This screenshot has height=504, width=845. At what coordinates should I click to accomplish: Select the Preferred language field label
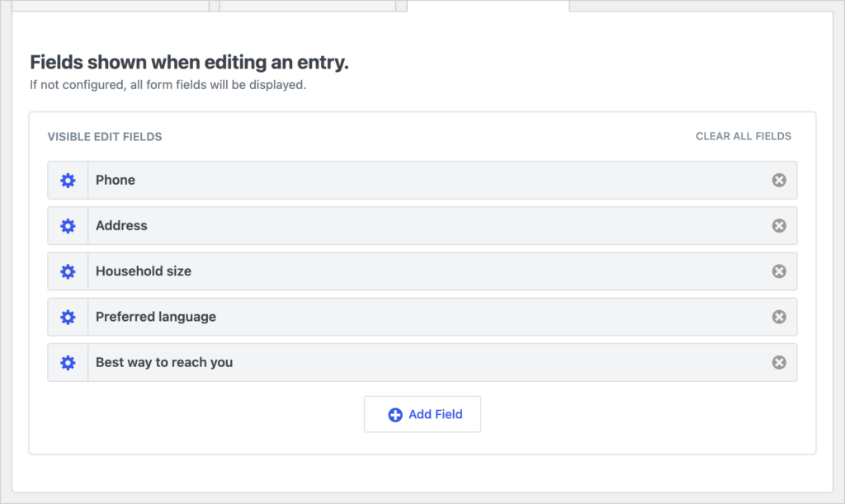tap(156, 317)
